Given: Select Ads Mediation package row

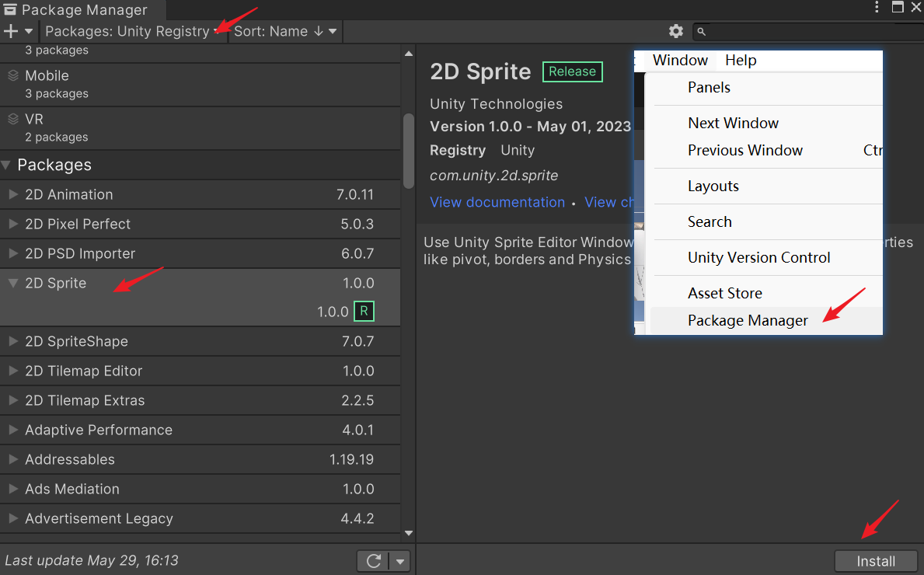Looking at the screenshot, I should [x=200, y=489].
